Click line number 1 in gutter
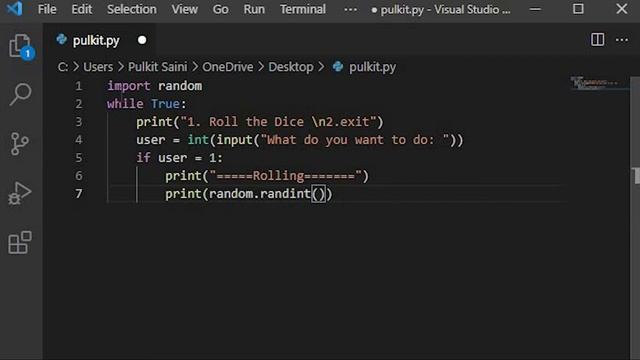Image resolution: width=640 pixels, height=360 pixels. pyautogui.click(x=78, y=86)
